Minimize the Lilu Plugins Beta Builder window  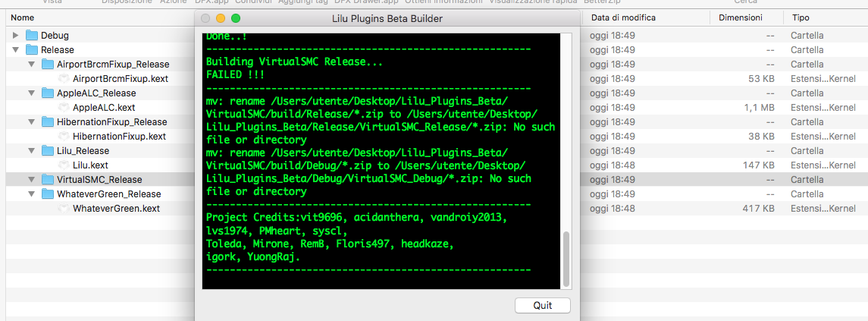point(221,18)
